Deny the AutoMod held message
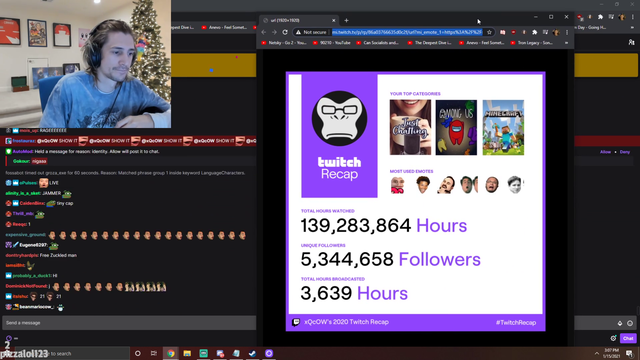Viewport: 640px width, 360px height. (x=624, y=152)
